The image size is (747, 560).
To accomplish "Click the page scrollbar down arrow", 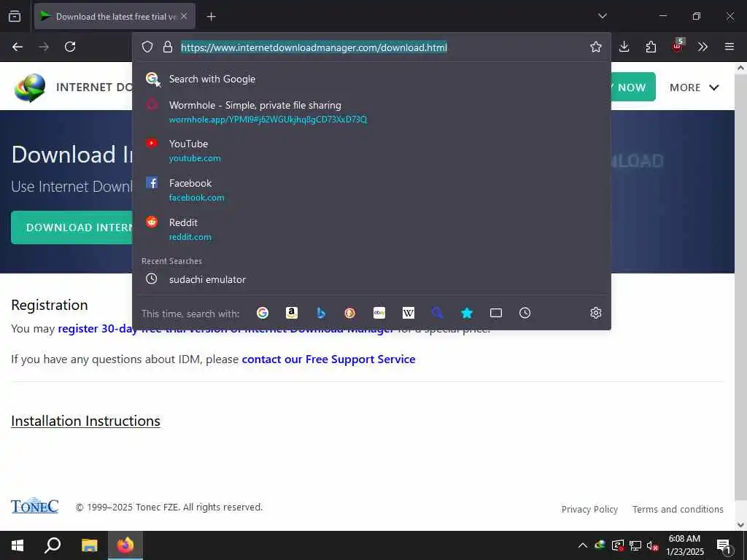I will [x=740, y=525].
